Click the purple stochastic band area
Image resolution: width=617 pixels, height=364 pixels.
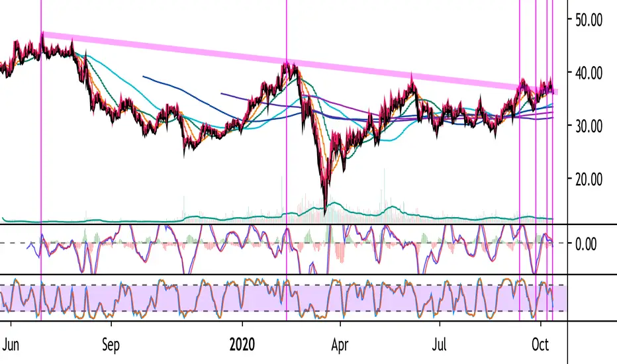[283, 298]
